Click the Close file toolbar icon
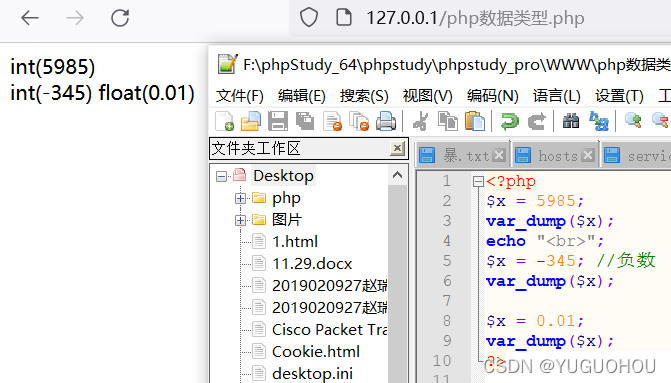The width and height of the screenshot is (671, 383). [x=333, y=121]
